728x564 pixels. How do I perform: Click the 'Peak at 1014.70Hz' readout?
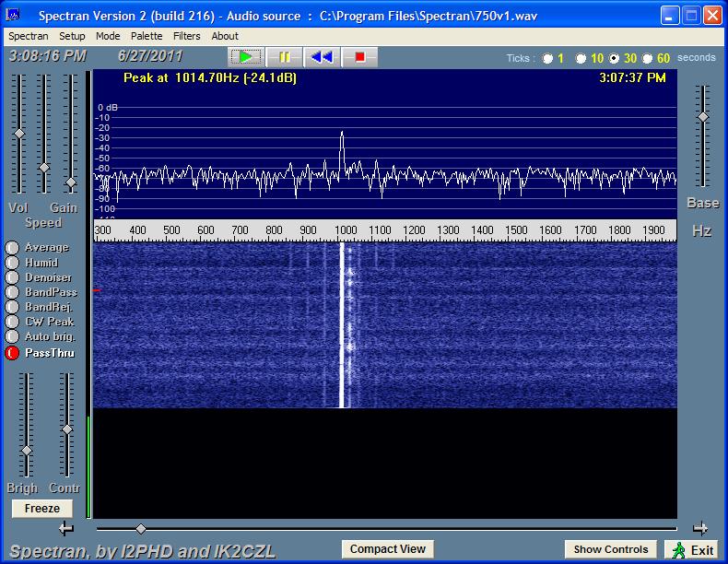210,77
